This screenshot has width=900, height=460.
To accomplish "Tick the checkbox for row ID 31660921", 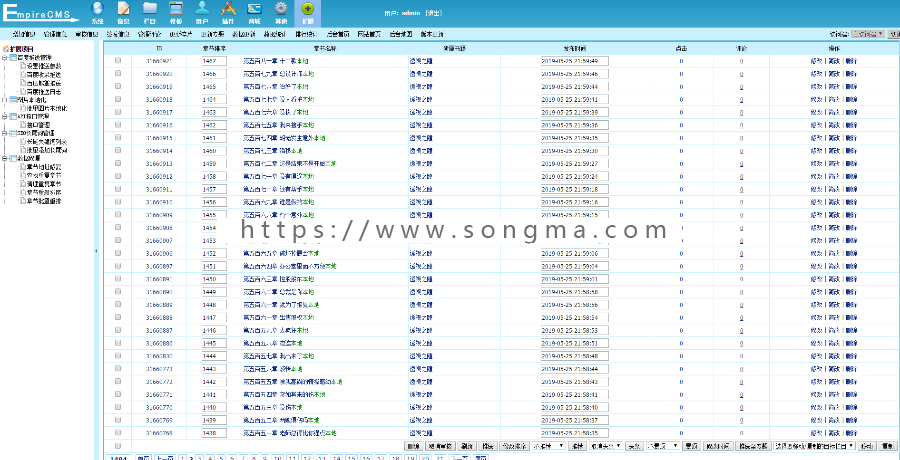I will (x=118, y=60).
